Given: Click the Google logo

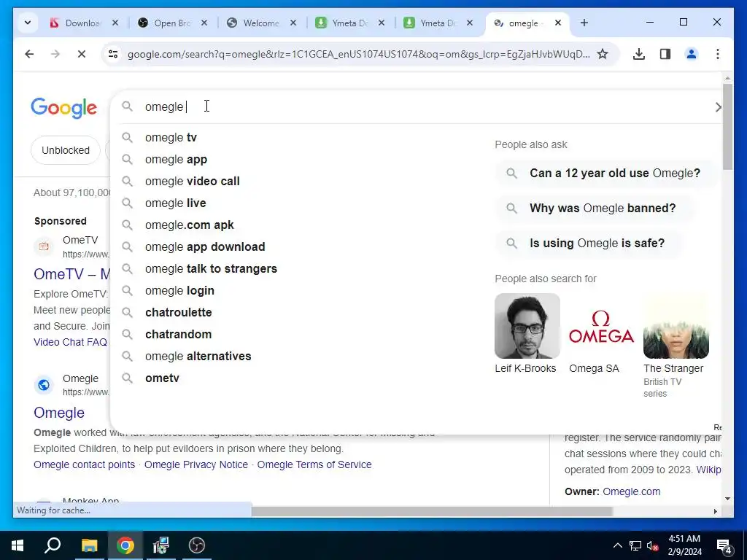Looking at the screenshot, I should coord(64,108).
